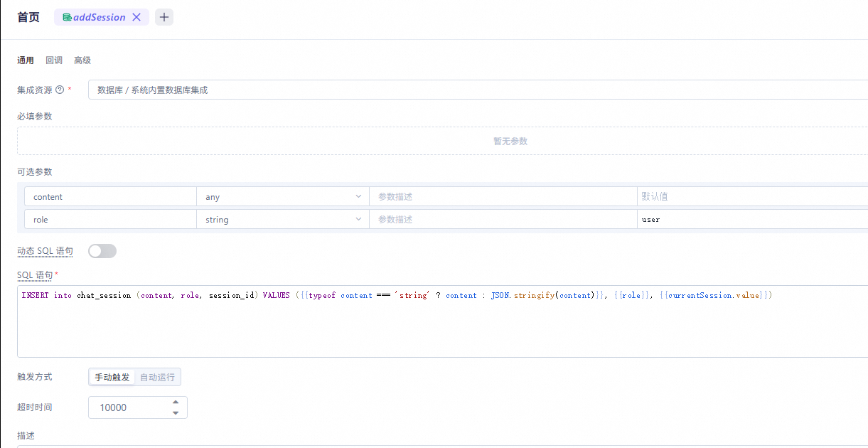Switch to the 回调 tab
The image size is (868, 448).
54,60
